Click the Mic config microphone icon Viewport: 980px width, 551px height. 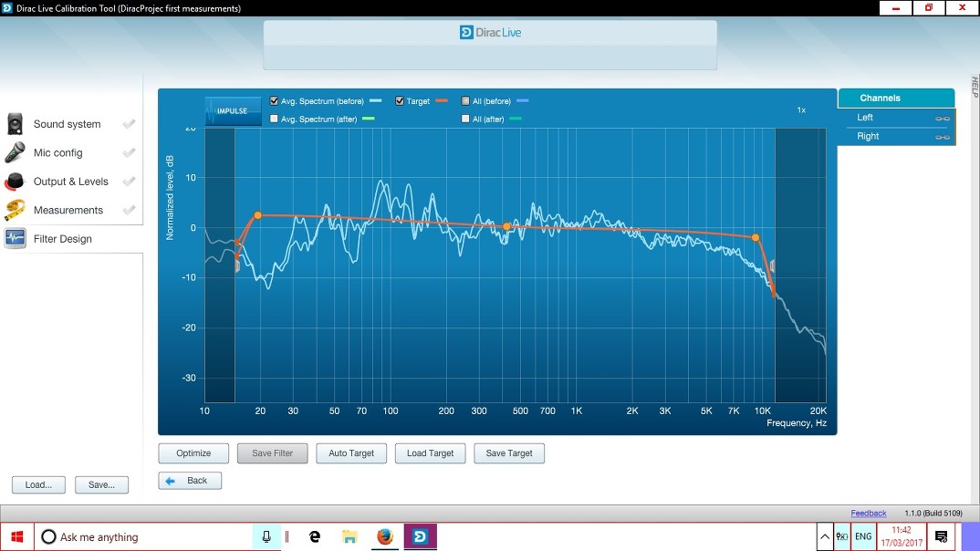16,153
